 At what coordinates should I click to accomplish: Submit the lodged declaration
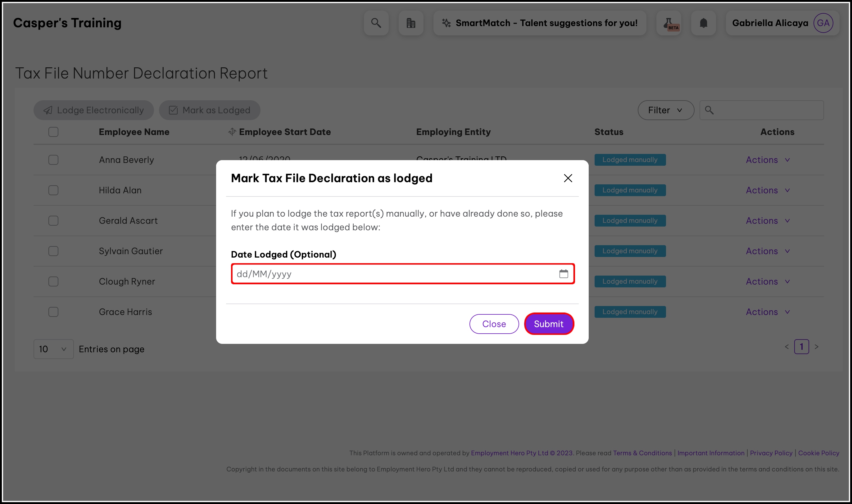(549, 324)
